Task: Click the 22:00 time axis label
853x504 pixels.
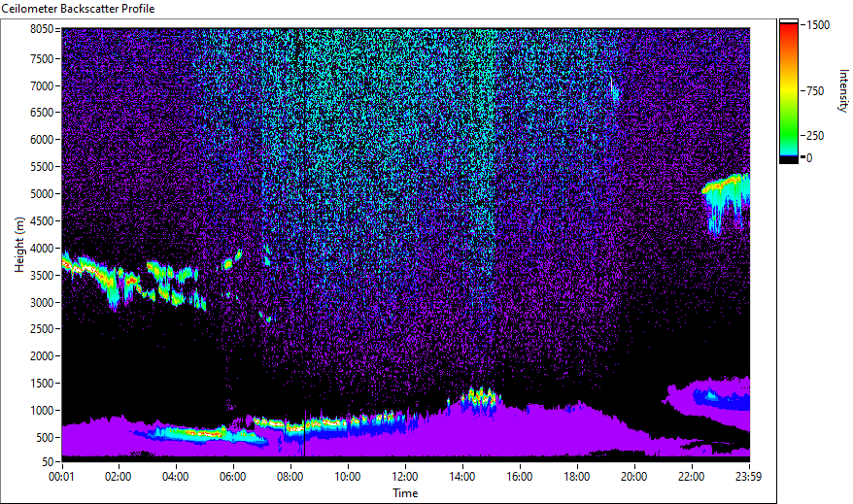Action: tap(691, 477)
